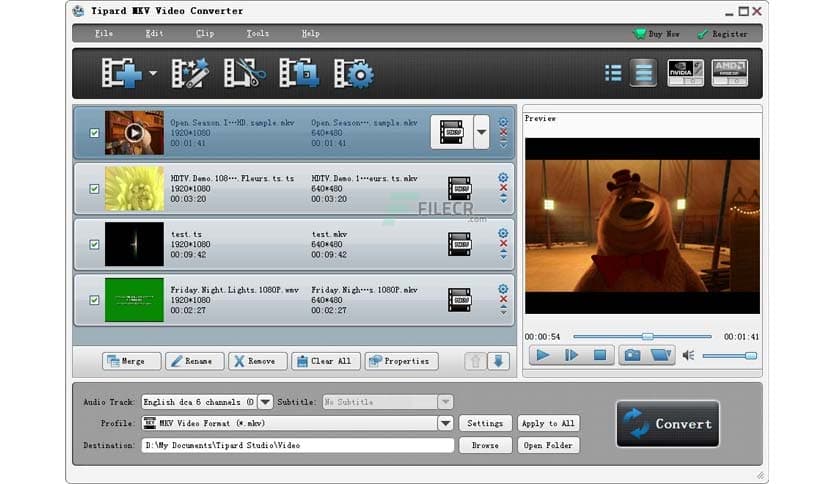836x484 pixels.
Task: Step to next frame in preview
Action: [x=571, y=355]
